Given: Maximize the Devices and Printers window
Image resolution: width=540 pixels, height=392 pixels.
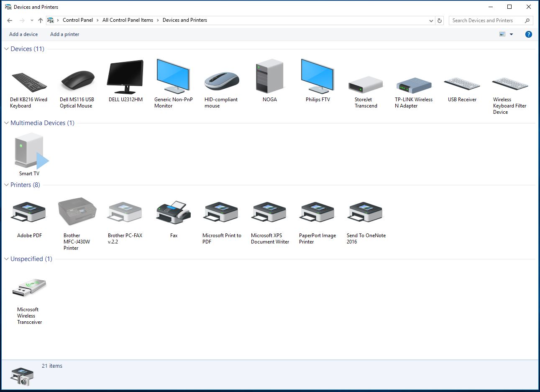Looking at the screenshot, I should [x=509, y=7].
